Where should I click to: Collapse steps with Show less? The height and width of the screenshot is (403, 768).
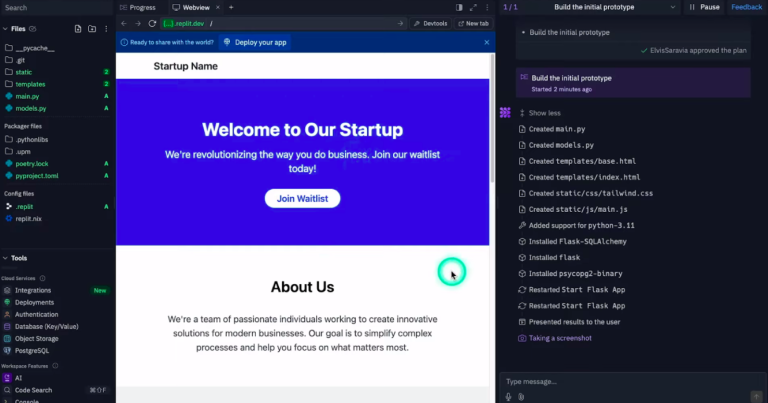pyautogui.click(x=544, y=113)
